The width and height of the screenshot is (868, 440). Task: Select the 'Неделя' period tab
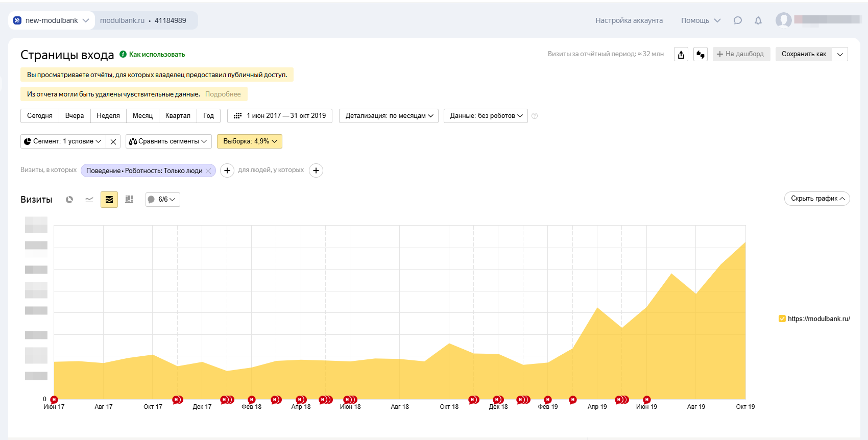[x=108, y=116]
